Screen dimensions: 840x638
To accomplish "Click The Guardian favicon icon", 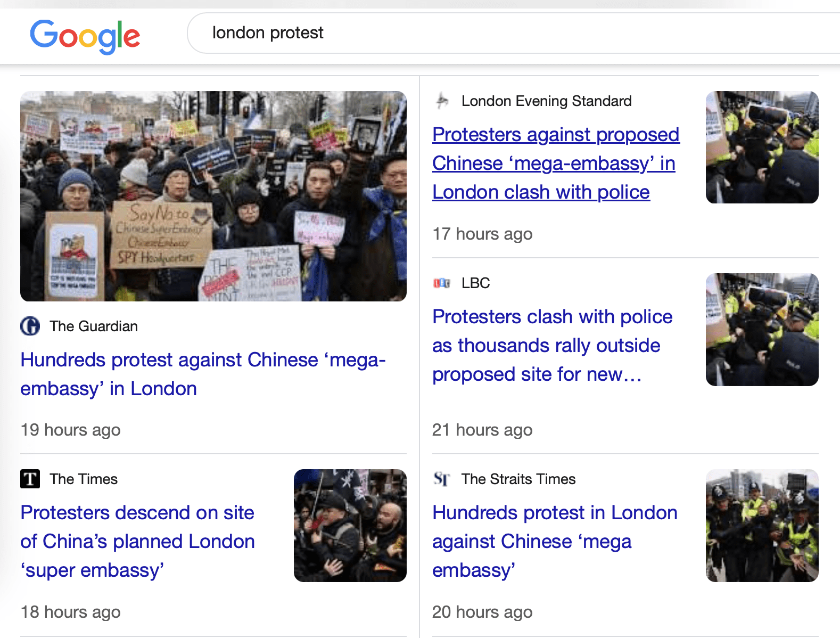I will [x=30, y=326].
